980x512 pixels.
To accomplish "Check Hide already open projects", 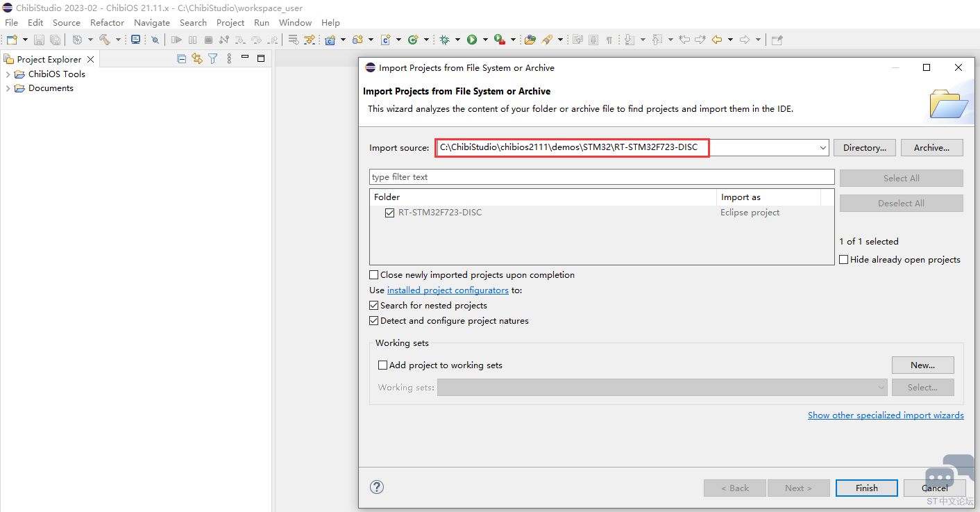I will (844, 260).
